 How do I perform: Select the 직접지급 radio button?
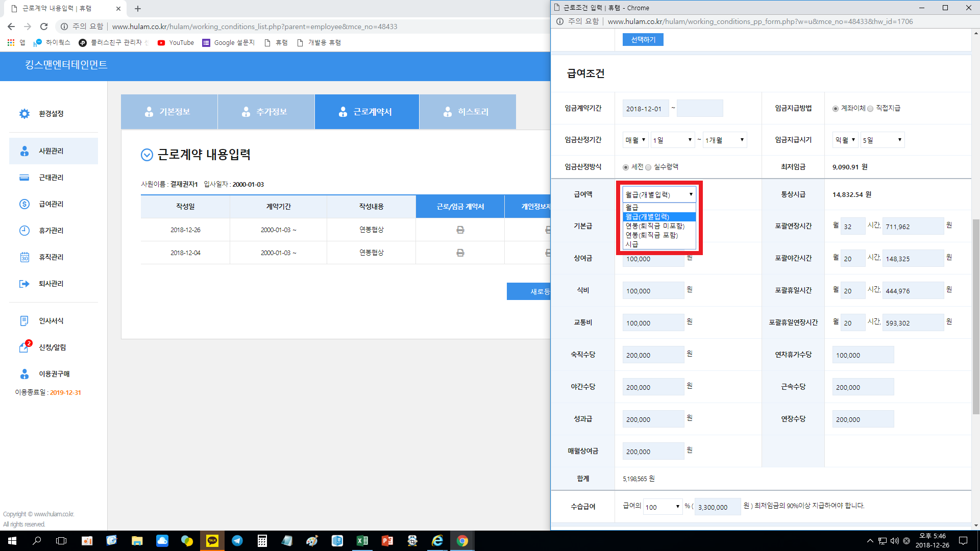[x=870, y=109]
